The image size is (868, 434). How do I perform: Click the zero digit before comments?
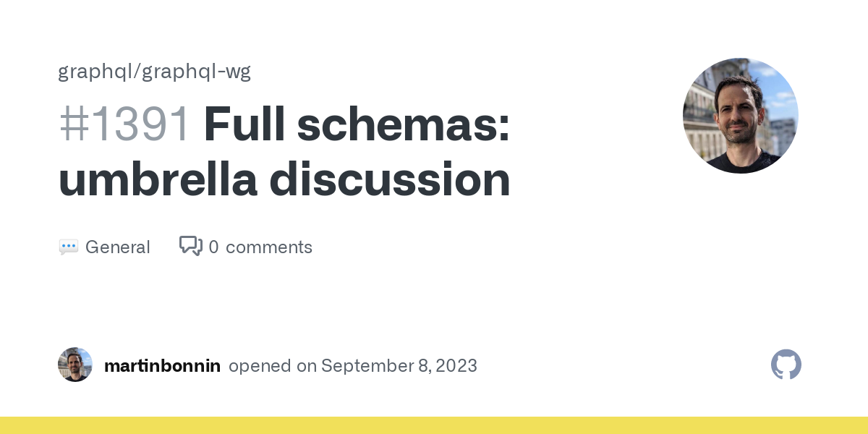(x=213, y=247)
